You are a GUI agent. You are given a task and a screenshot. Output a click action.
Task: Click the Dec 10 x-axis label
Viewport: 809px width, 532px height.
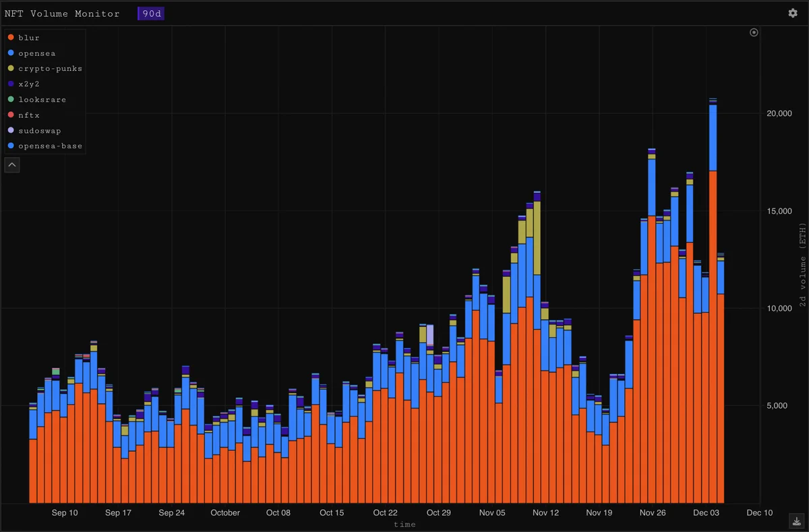click(x=759, y=513)
